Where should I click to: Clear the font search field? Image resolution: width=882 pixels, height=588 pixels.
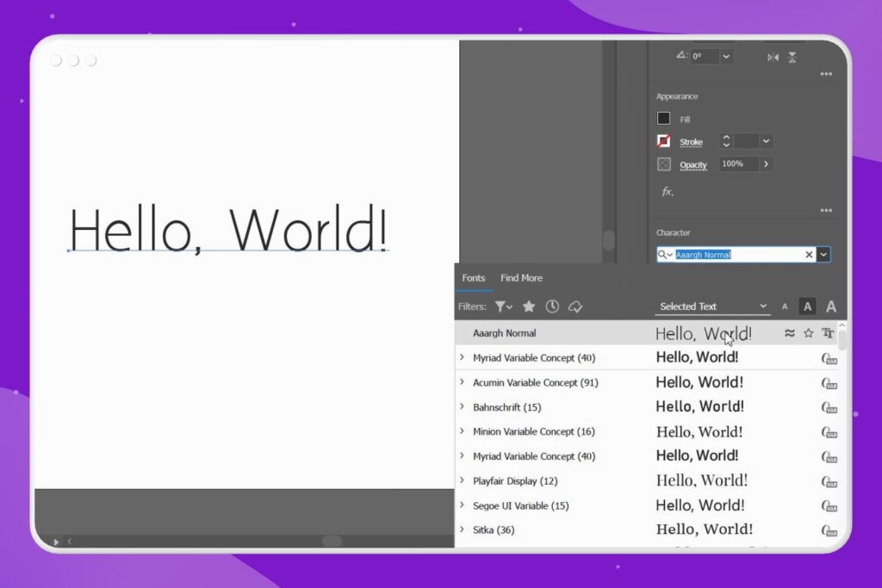coord(808,255)
